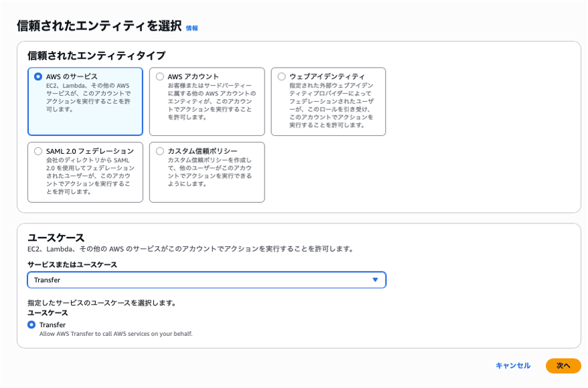Select the Transfer use case radio button
Viewport: 588px width, 388px height.
31,324
